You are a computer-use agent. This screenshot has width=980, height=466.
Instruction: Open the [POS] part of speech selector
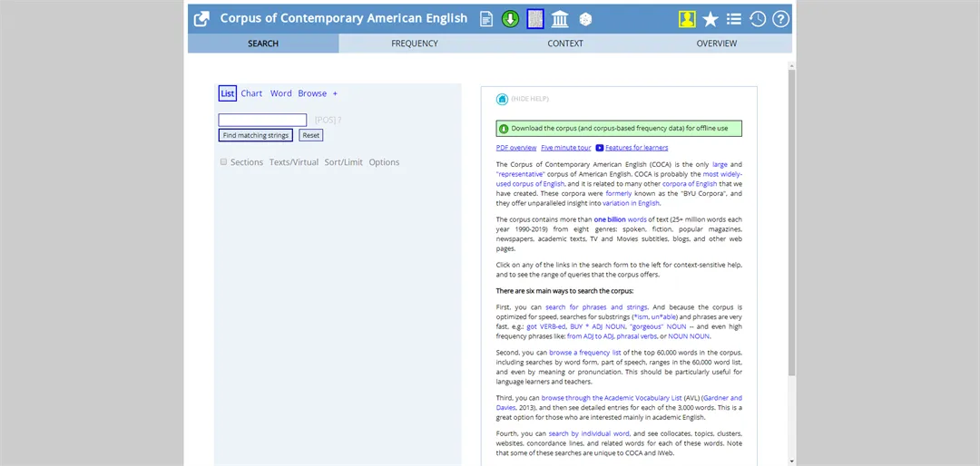pyautogui.click(x=328, y=120)
